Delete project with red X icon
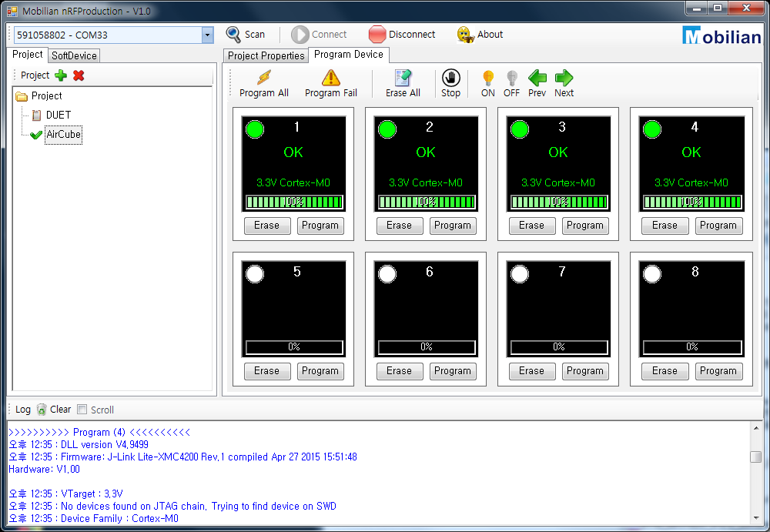The image size is (770, 532). [79, 75]
